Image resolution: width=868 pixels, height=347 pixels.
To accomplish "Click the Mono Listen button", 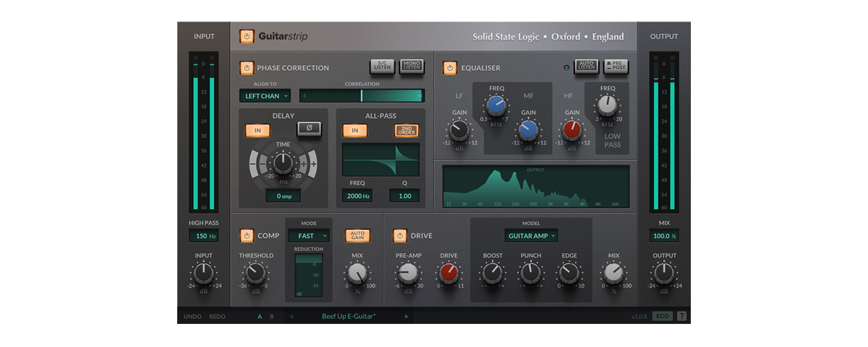I will tap(411, 67).
